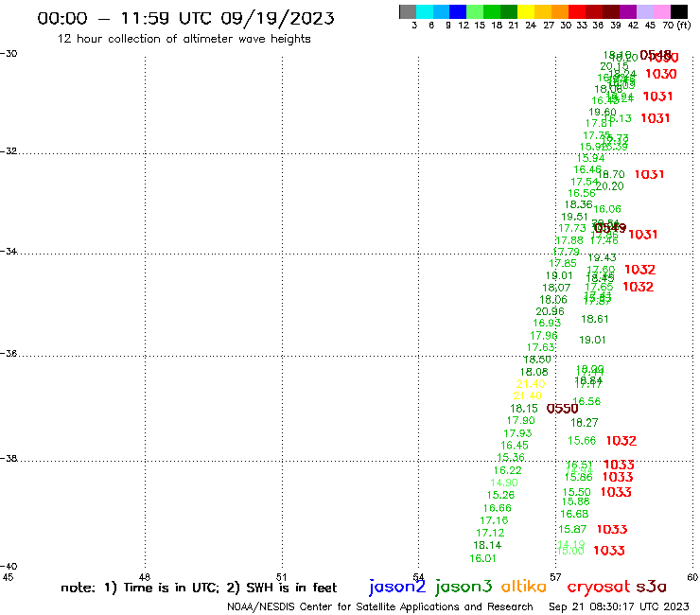Viewport: 700px width, 615px height.
Task: Click wave height value 19.60
Action: click(x=603, y=112)
